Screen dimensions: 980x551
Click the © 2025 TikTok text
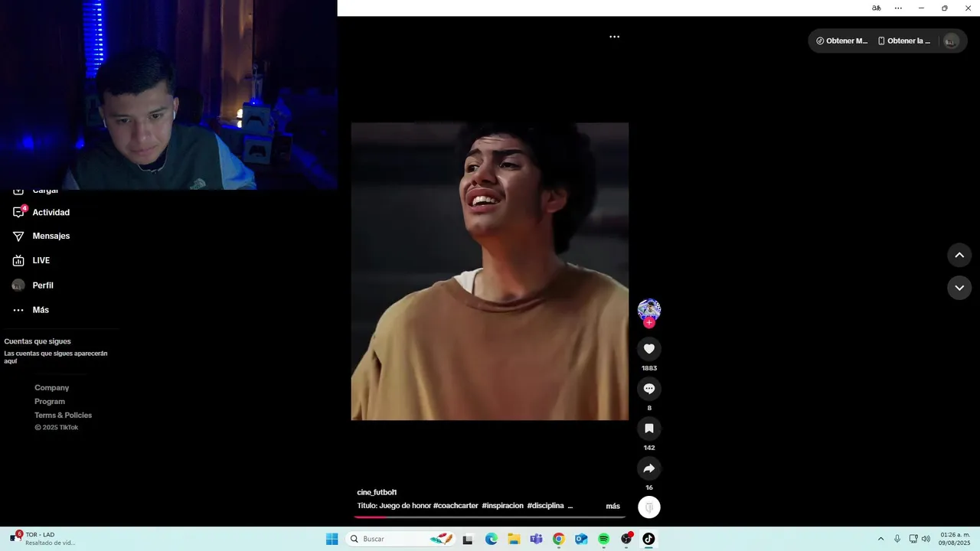click(x=56, y=428)
